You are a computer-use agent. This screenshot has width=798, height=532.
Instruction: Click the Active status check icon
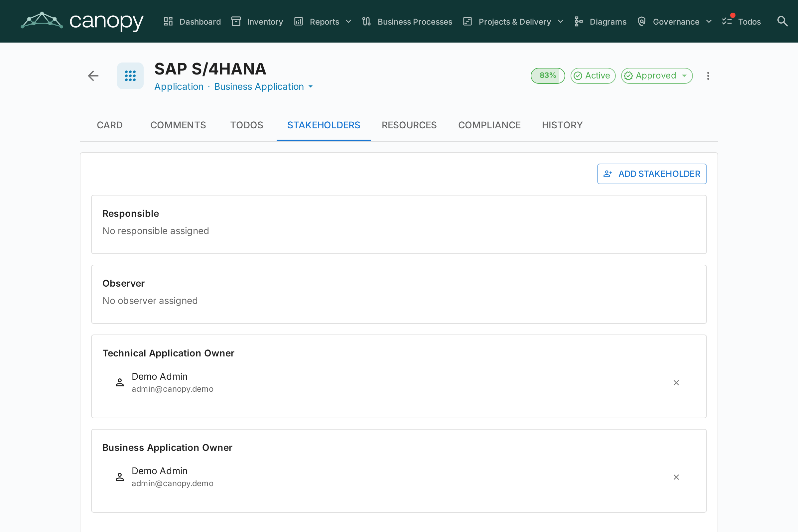578,76
